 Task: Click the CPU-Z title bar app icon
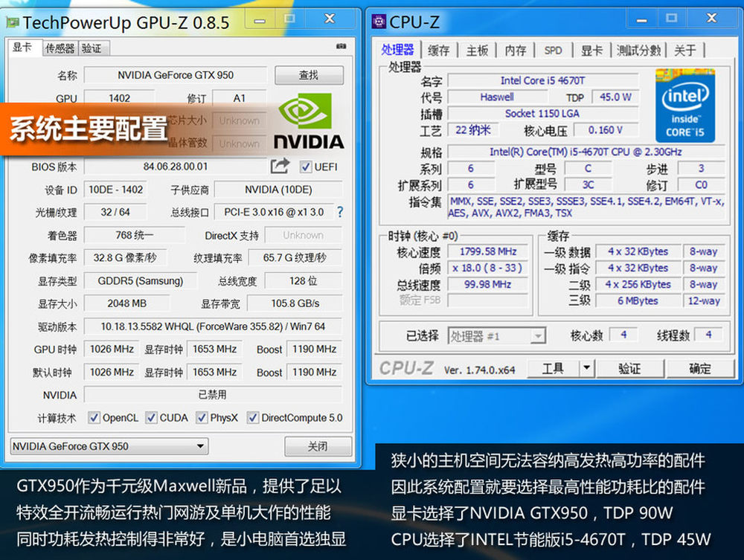tap(379, 22)
